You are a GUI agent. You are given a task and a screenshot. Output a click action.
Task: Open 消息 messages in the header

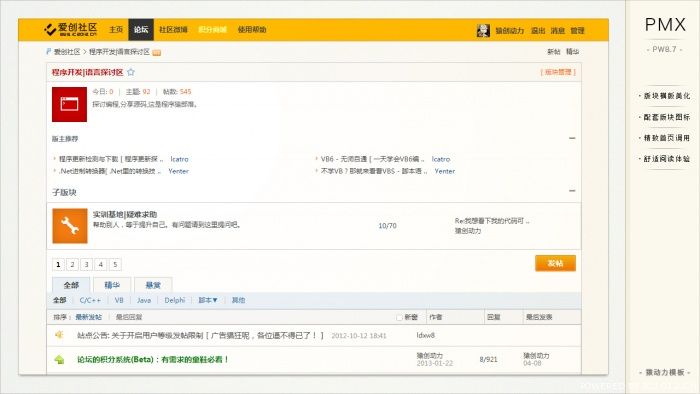[x=558, y=30]
